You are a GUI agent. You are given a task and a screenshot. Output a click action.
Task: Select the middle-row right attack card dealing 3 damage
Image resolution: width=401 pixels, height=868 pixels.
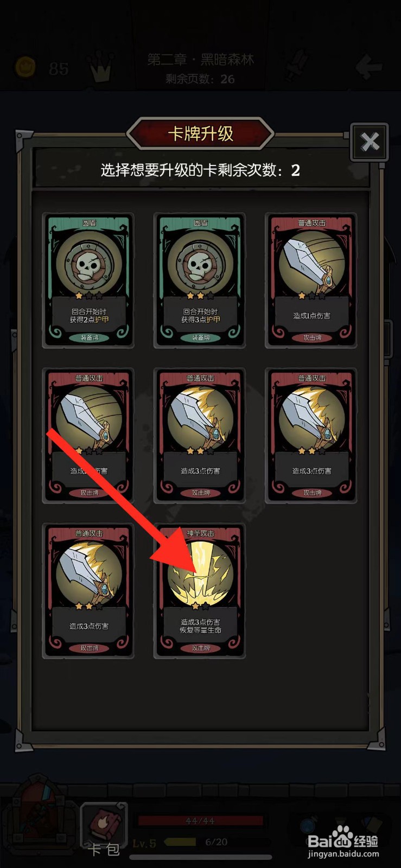[311, 436]
